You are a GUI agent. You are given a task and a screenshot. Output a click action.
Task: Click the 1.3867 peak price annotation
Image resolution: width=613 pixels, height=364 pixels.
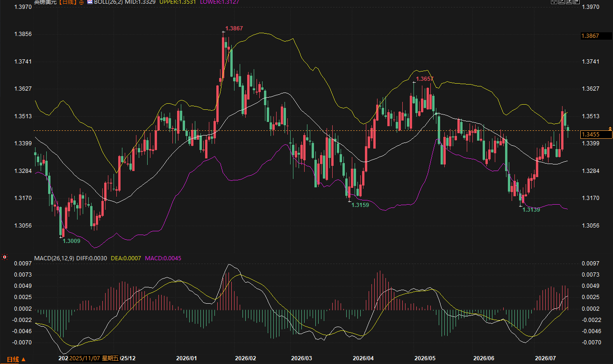(234, 29)
